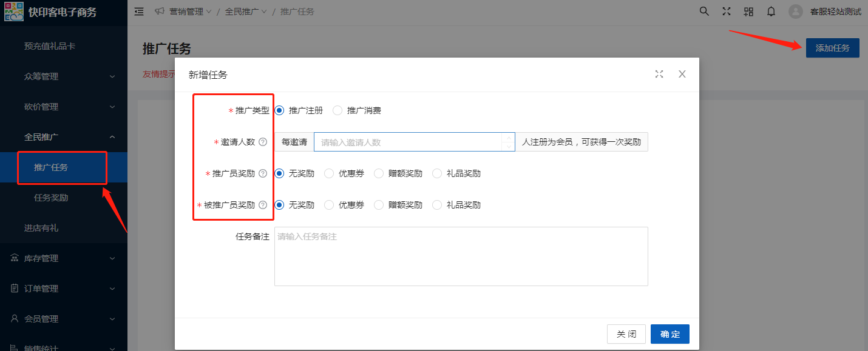The width and height of the screenshot is (868, 351).
Task: Maximize the 新增任务 dialog with expand icon
Action: point(659,74)
